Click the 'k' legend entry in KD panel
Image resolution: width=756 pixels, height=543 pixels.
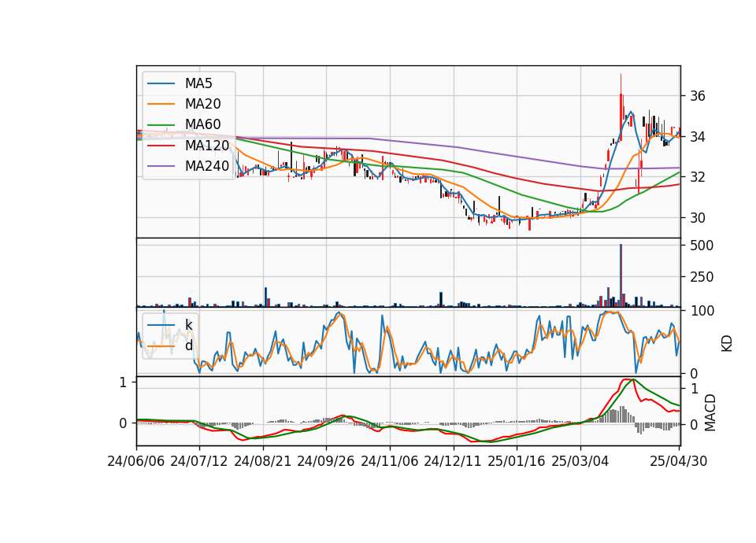[188, 325]
